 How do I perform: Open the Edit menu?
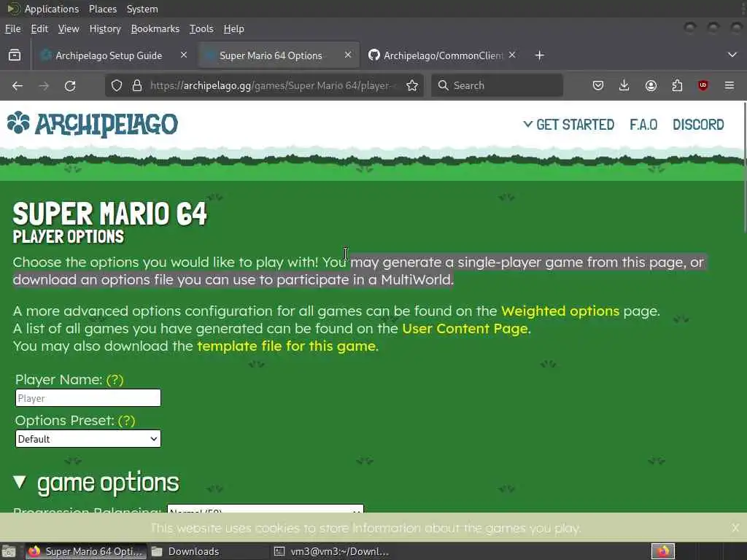(39, 29)
